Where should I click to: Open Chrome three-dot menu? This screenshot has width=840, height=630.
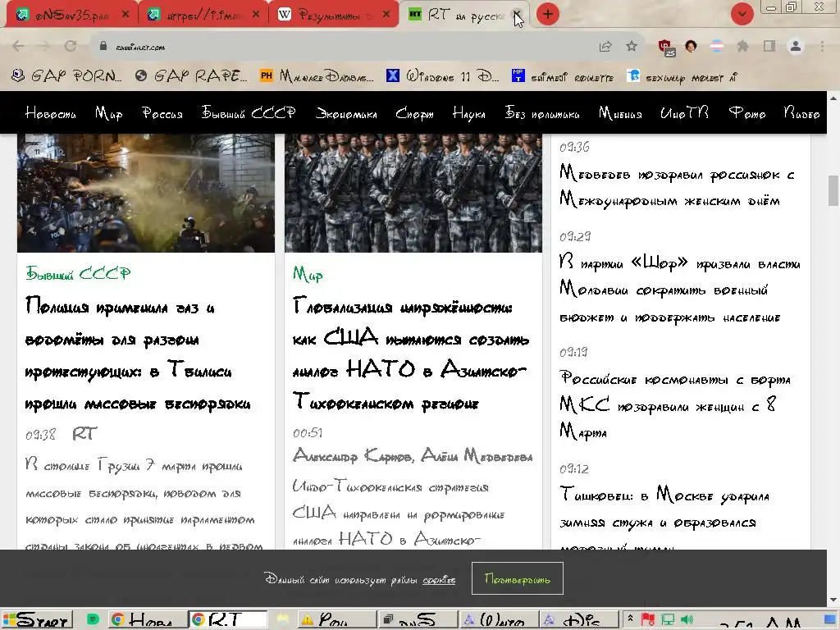822,47
